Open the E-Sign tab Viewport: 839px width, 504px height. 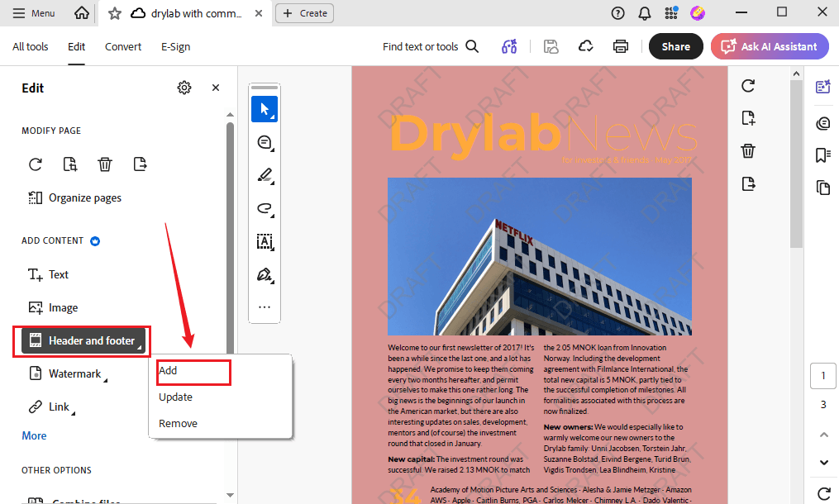(x=175, y=46)
